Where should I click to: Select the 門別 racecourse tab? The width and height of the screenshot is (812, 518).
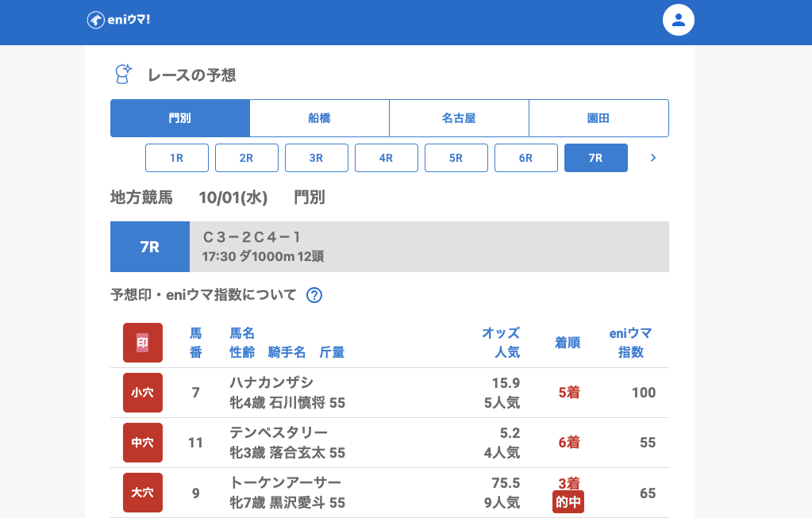pos(180,118)
